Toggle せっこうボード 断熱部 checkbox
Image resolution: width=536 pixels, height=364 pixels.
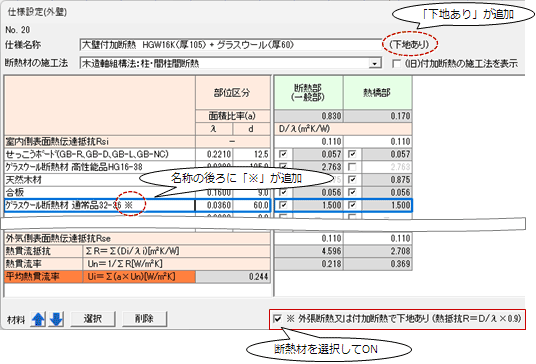[283, 154]
